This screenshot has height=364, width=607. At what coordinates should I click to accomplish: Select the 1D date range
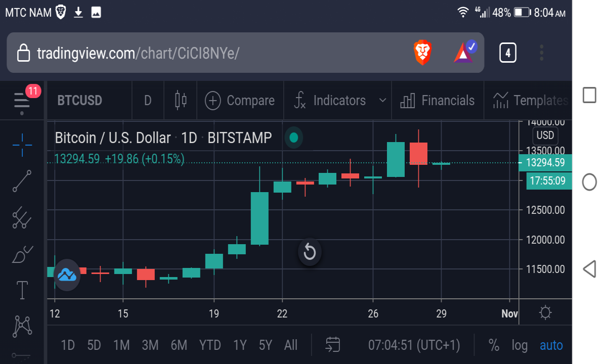(x=68, y=345)
